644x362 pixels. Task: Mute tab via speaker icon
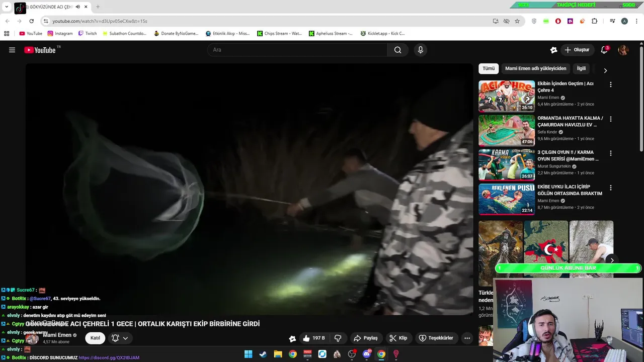(78, 7)
